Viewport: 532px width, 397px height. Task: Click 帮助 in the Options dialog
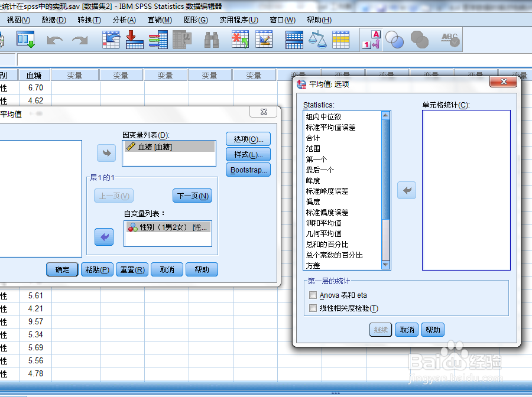[433, 330]
